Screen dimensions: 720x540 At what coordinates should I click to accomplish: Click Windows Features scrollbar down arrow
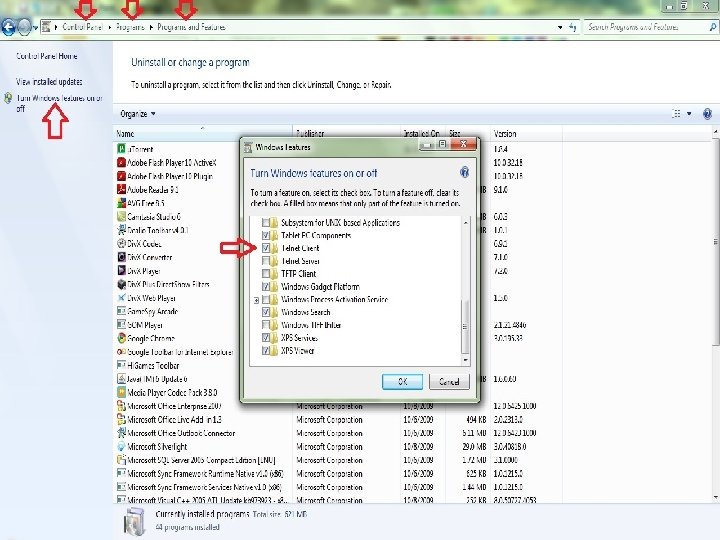465,360
